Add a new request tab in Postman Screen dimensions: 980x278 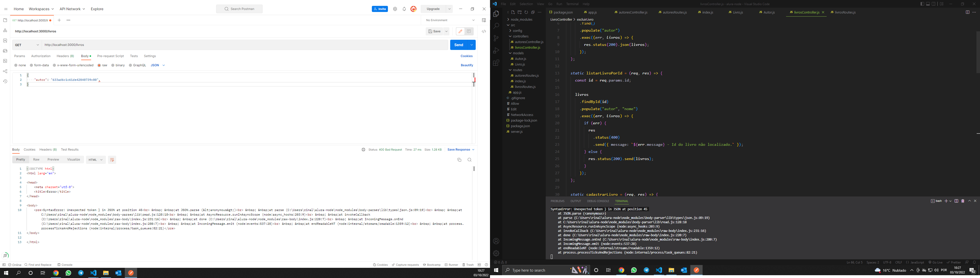pyautogui.click(x=59, y=20)
